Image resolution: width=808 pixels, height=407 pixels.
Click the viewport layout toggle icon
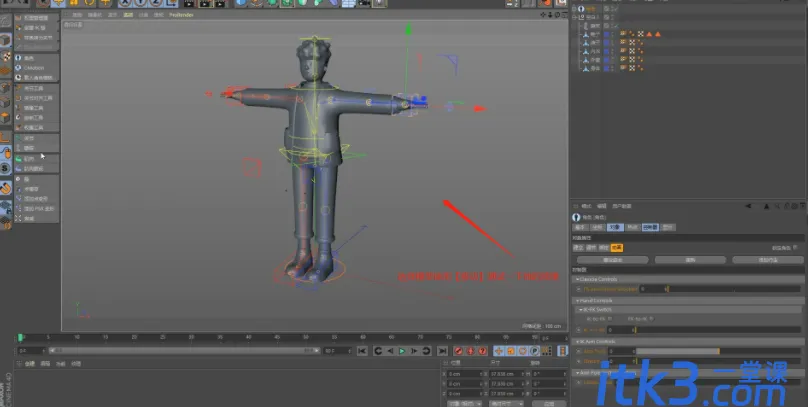click(565, 15)
